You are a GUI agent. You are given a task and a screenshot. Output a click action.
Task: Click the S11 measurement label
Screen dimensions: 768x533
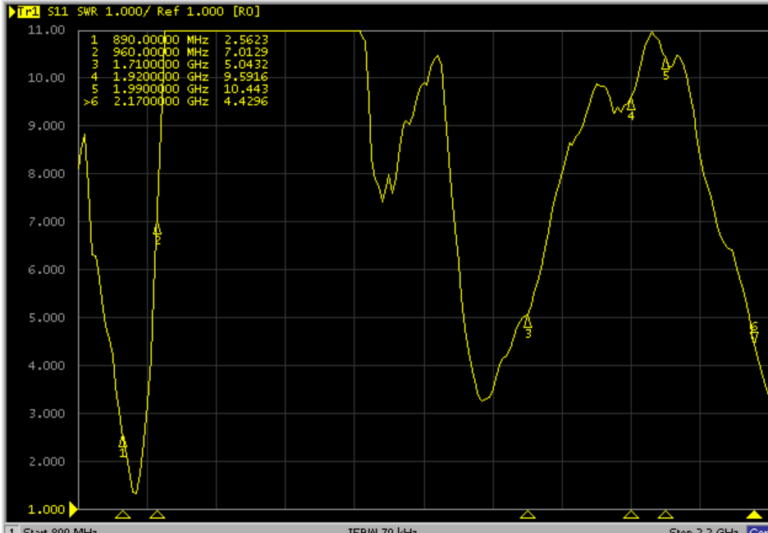click(x=58, y=12)
